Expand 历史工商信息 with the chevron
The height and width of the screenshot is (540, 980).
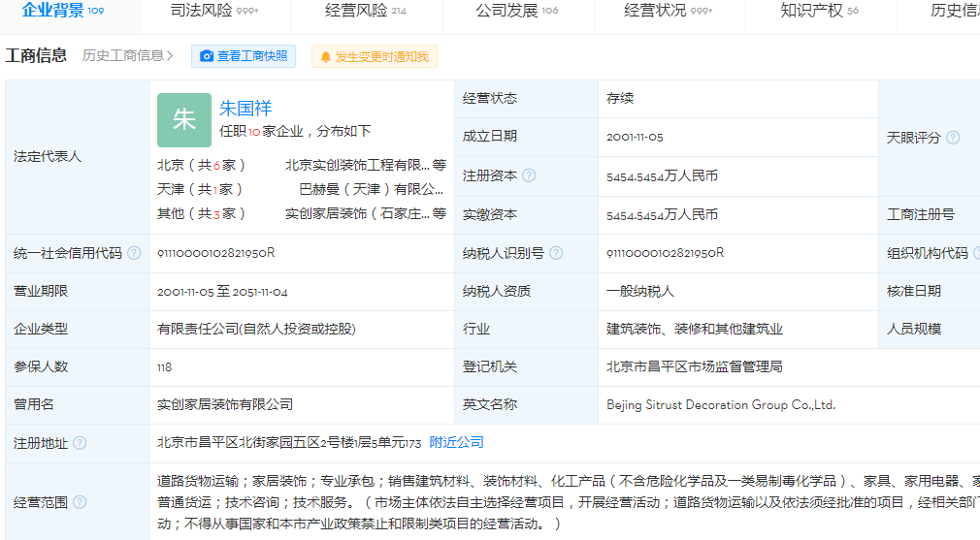[171, 56]
